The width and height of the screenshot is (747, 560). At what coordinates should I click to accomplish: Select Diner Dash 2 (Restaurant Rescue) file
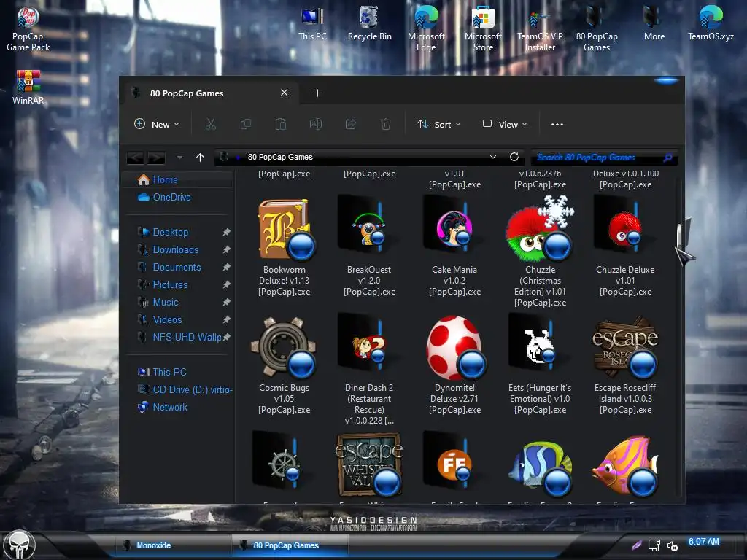(x=369, y=369)
